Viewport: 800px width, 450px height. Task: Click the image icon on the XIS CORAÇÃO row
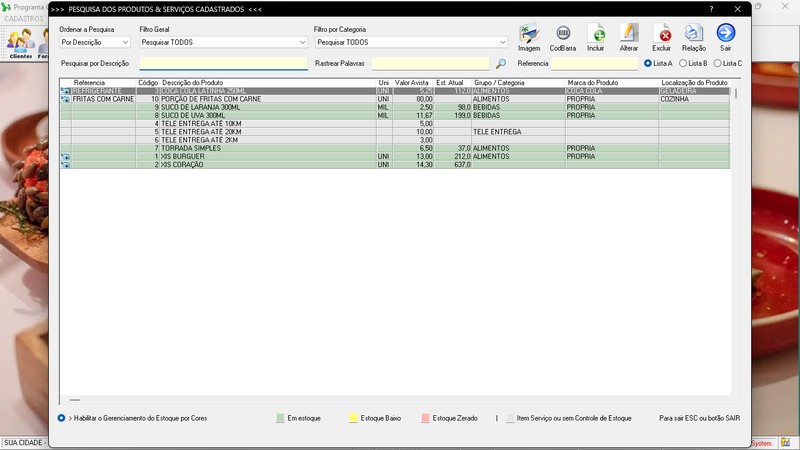(65, 165)
